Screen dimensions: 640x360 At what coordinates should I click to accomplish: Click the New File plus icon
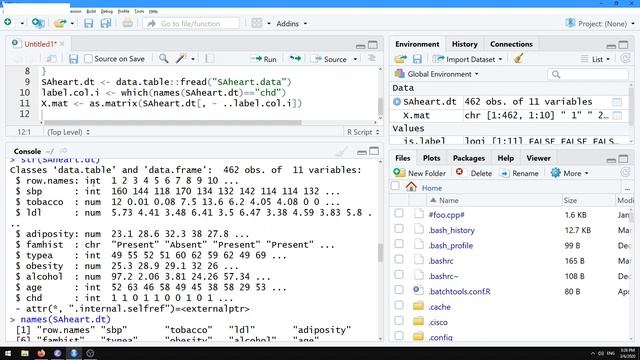(x=8, y=23)
